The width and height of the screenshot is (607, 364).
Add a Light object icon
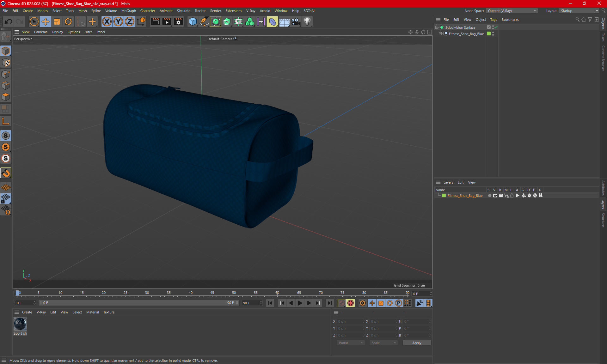[307, 21]
